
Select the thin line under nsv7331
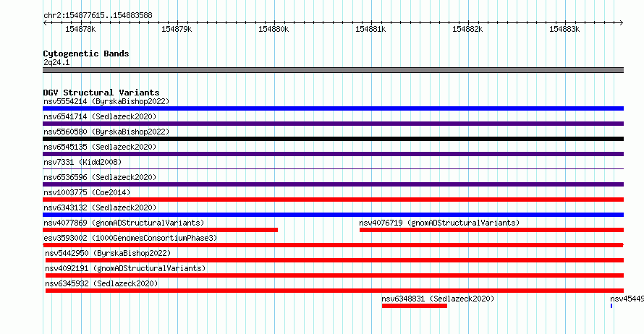click(333, 168)
